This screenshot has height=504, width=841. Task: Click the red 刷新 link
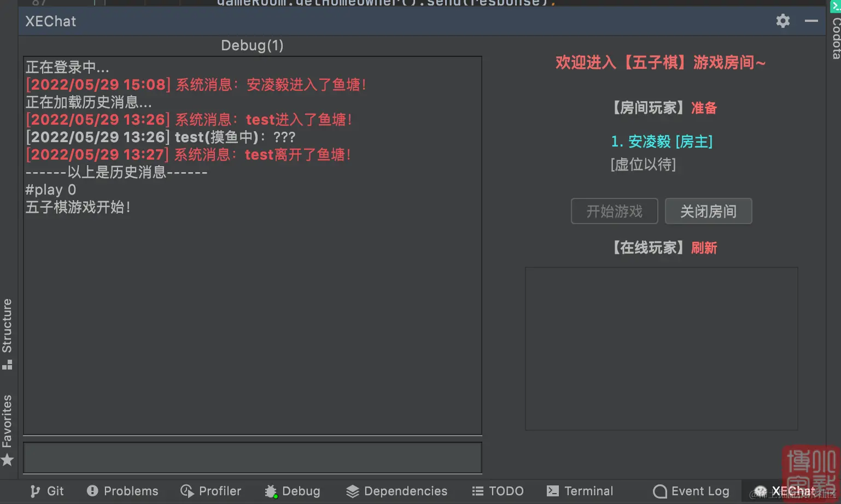[704, 248]
